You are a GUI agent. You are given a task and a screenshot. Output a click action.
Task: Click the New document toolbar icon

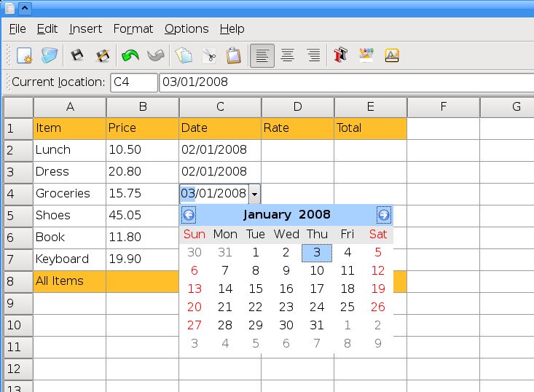pyautogui.click(x=24, y=55)
